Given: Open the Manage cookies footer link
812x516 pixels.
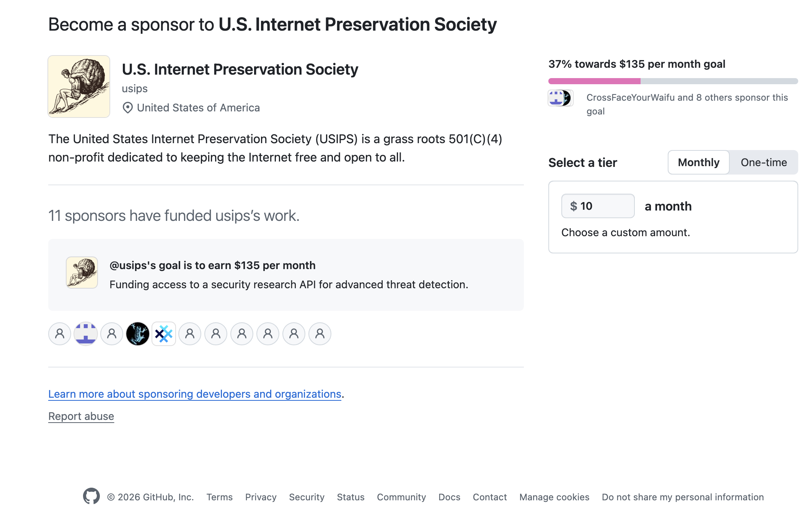Looking at the screenshot, I should (x=554, y=497).
